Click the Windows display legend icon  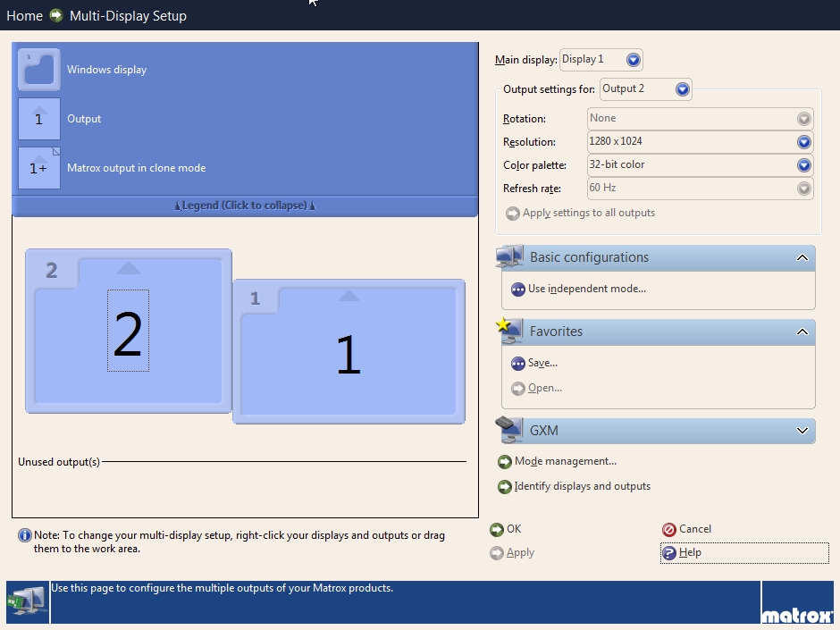click(39, 70)
